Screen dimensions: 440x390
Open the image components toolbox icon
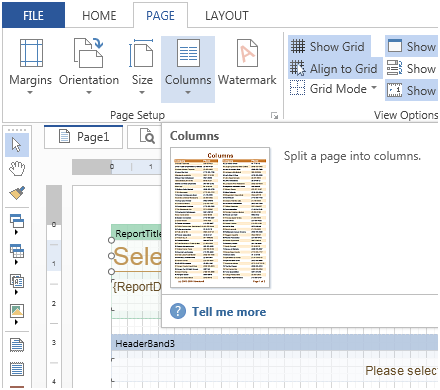point(17,314)
